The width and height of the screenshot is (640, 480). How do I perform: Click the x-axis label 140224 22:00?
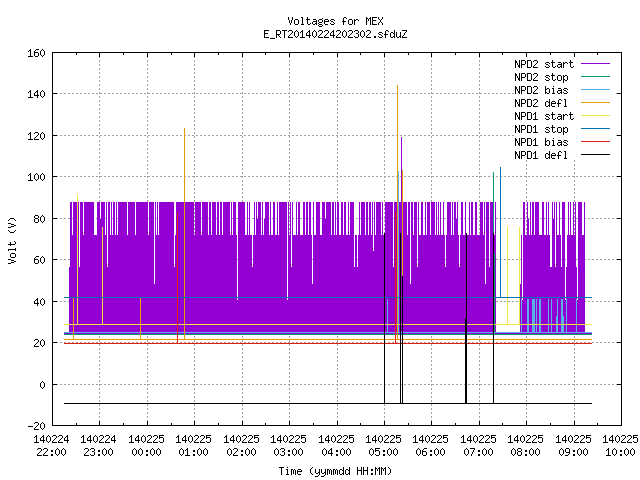click(51, 446)
